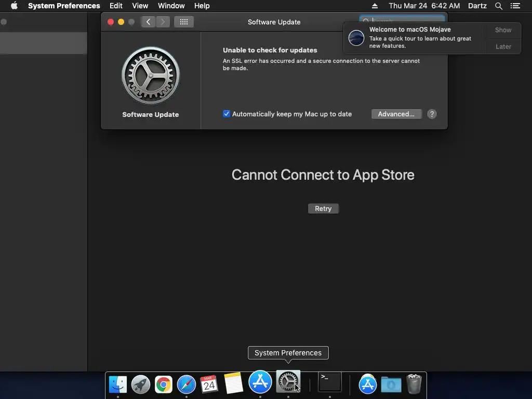Click the macOS Mojave notification icon
Viewport: 532px width, 399px height.
pos(356,37)
